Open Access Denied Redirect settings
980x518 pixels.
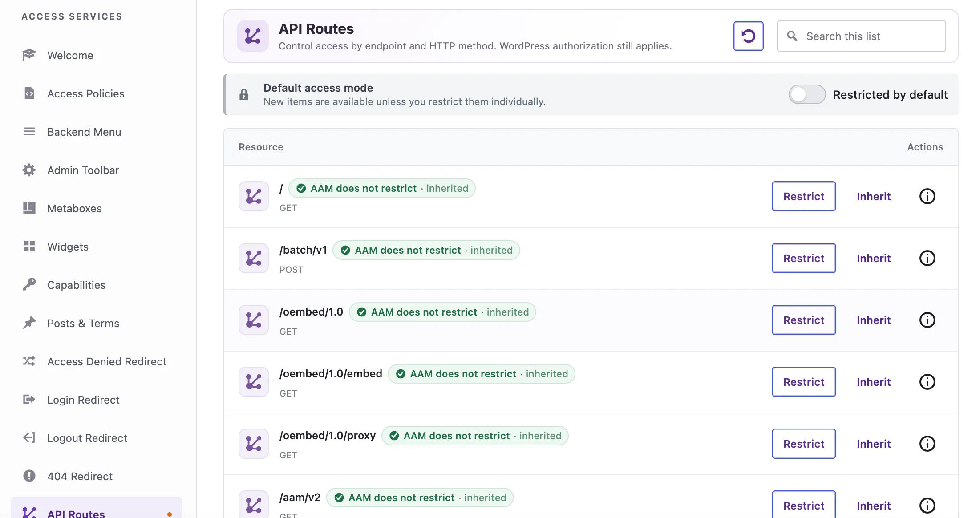(96, 361)
